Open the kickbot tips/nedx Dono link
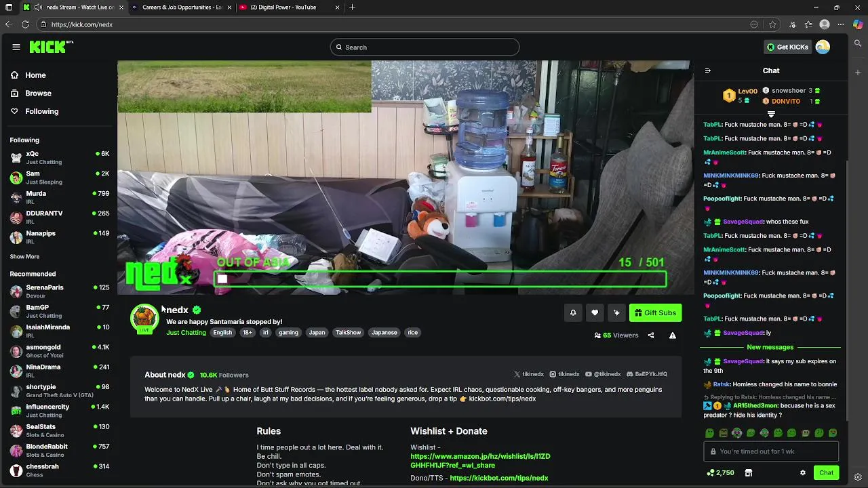This screenshot has width=868, height=488. (x=498, y=478)
